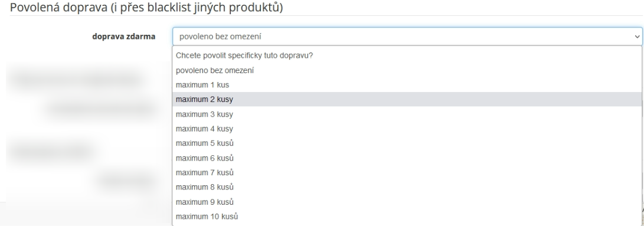This screenshot has height=226, width=644.
Task: Select the "povoleno bez omezení" list option
Action: click(x=407, y=70)
